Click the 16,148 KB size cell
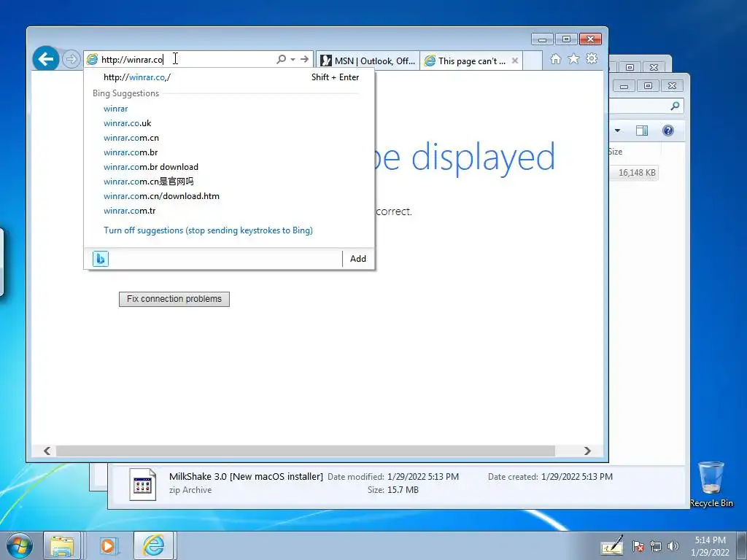Image resolution: width=747 pixels, height=560 pixels. [x=636, y=173]
